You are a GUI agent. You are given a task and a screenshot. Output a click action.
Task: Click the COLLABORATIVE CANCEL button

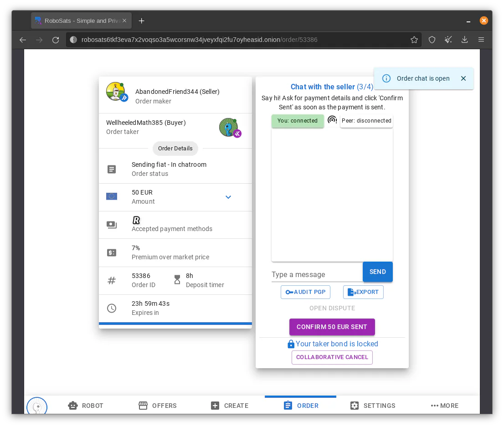pyautogui.click(x=332, y=357)
